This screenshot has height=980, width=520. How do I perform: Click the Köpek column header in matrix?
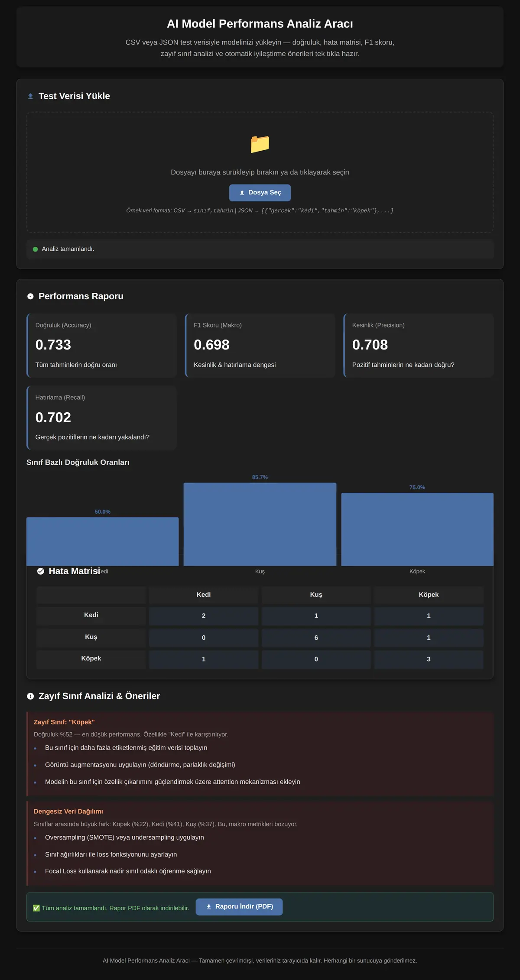tap(429, 595)
